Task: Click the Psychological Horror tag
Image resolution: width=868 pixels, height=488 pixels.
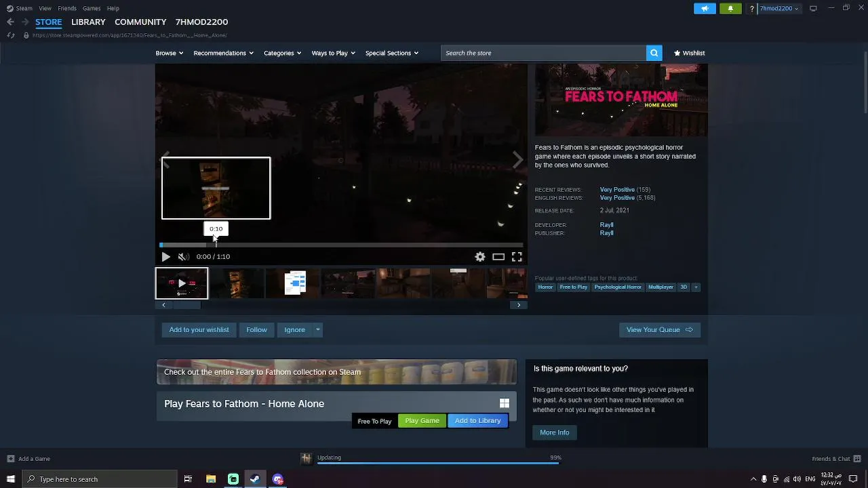Action: pyautogui.click(x=618, y=287)
